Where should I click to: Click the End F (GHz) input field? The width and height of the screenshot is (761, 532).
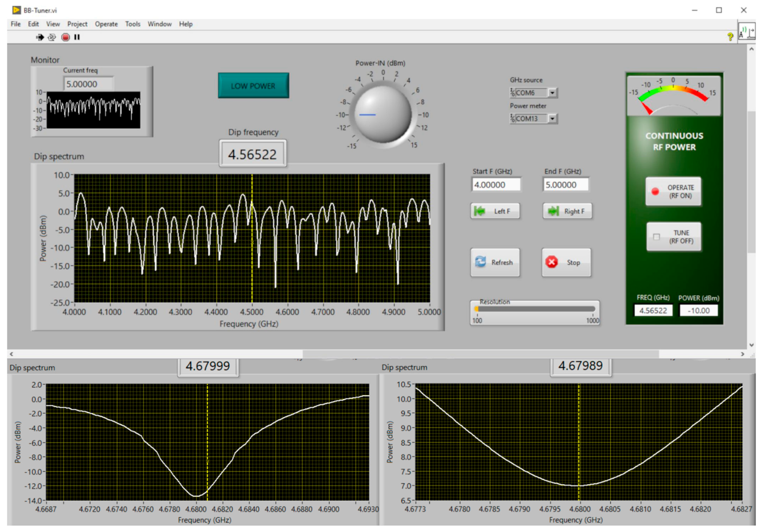pos(566,185)
